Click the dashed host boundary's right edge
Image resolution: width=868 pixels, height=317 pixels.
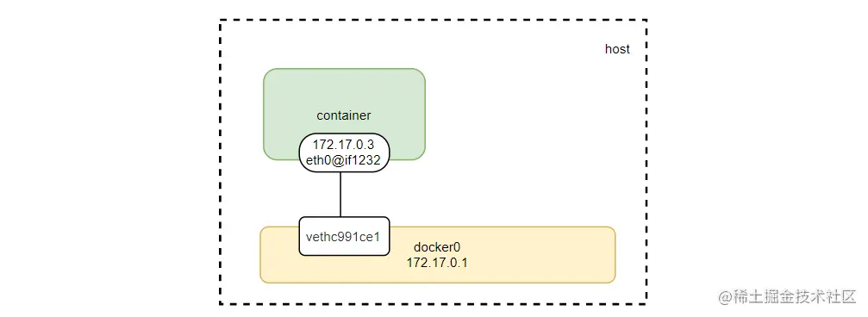pos(646,162)
